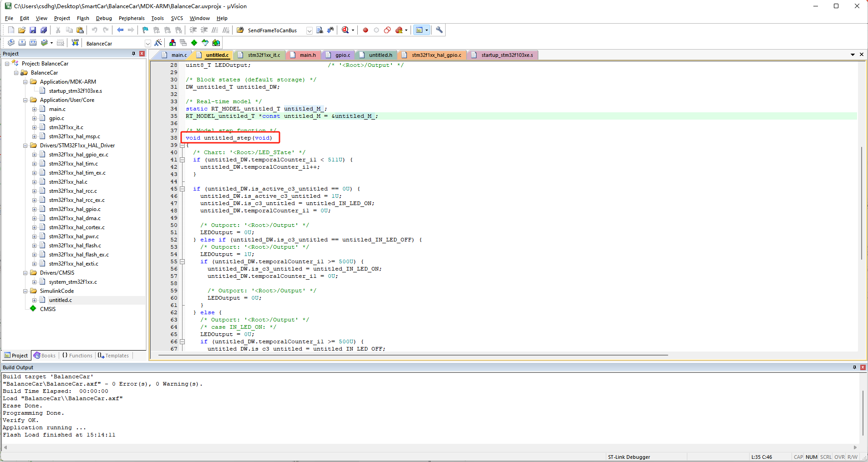Viewport: 868px width, 462px height.
Task: Close the Project panel
Action: point(142,54)
